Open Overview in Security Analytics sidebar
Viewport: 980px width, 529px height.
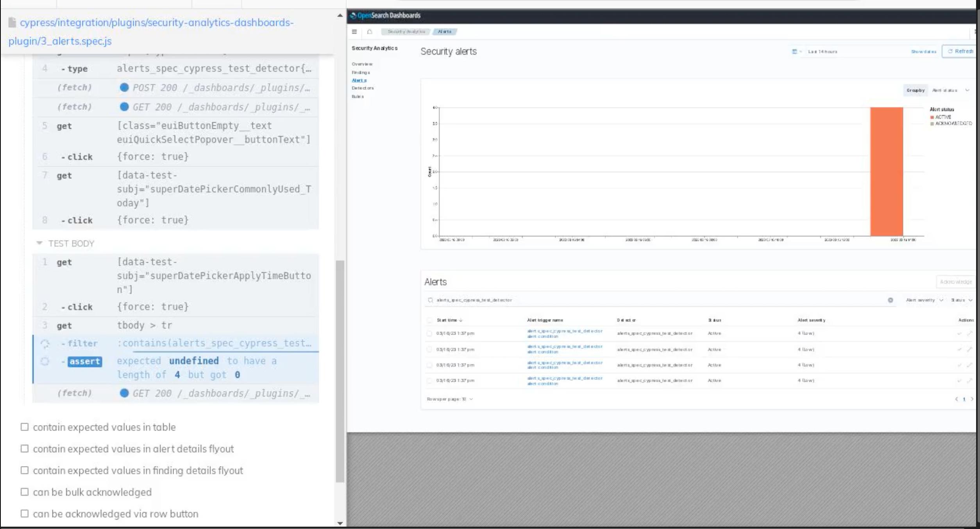(x=362, y=64)
